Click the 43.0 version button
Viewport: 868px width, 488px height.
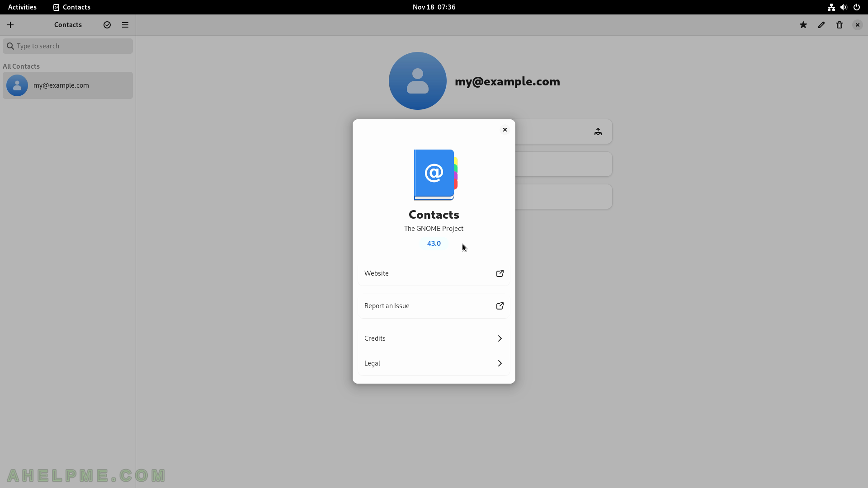pyautogui.click(x=434, y=244)
